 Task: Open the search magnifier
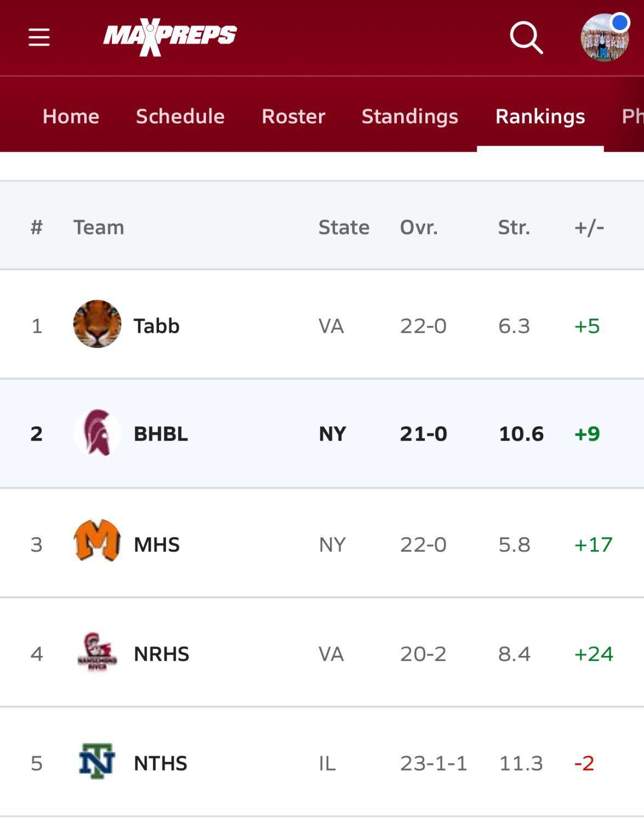tap(526, 37)
